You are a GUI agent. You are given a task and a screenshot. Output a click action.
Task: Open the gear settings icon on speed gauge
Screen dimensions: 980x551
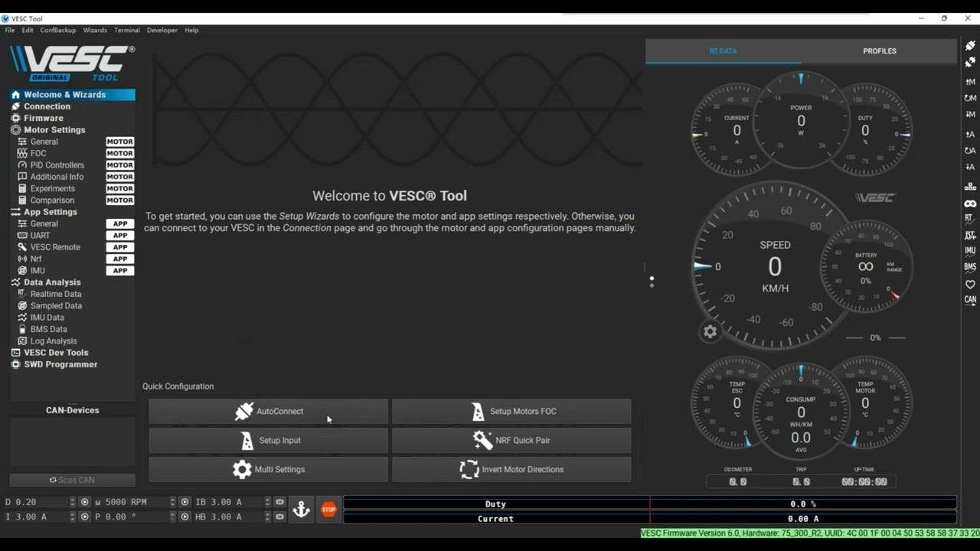710,331
